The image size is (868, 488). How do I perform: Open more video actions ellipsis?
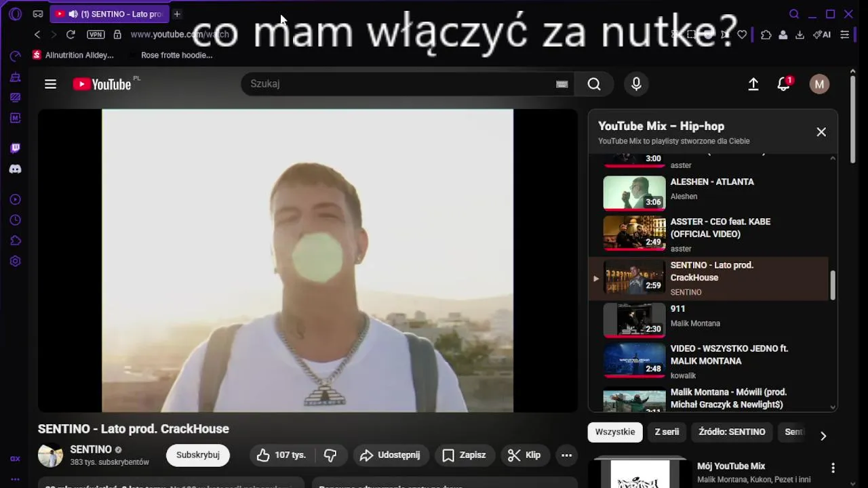tap(566, 455)
